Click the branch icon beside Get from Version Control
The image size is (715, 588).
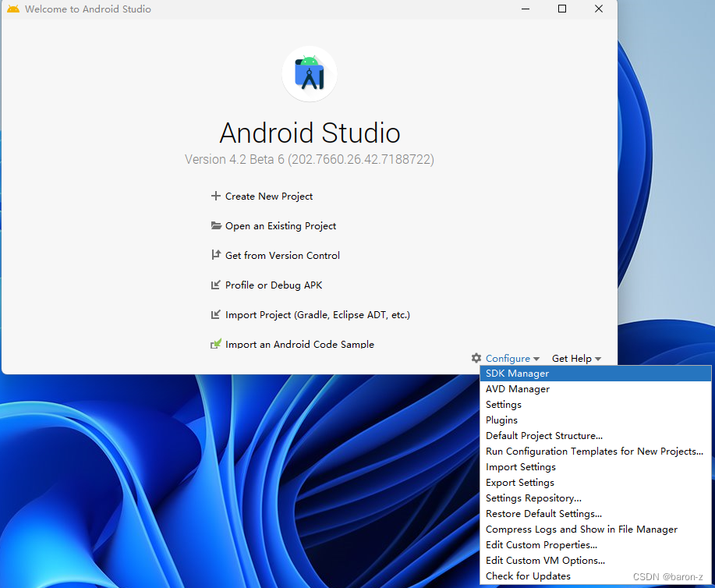tap(216, 255)
